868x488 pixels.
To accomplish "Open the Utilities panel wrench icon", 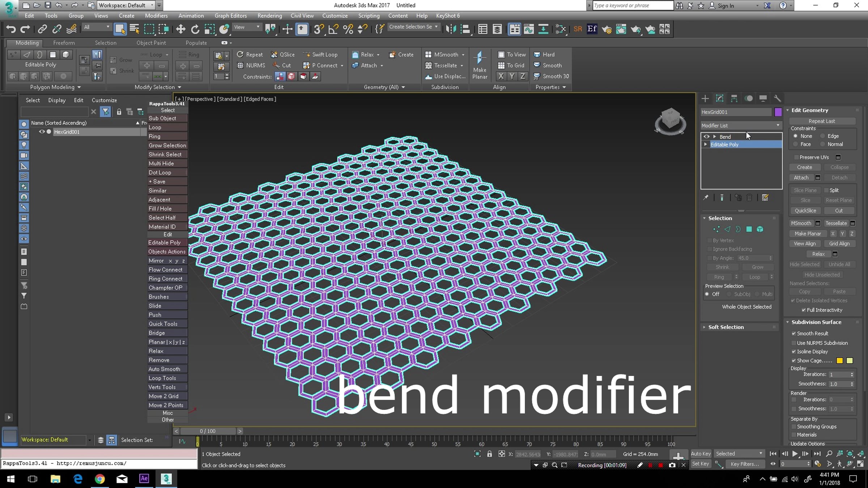I will pos(777,98).
